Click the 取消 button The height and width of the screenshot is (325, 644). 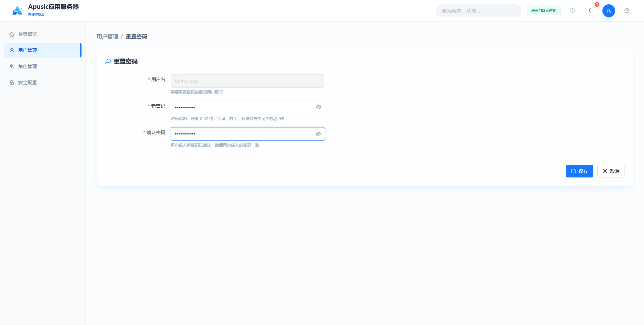pyautogui.click(x=611, y=171)
